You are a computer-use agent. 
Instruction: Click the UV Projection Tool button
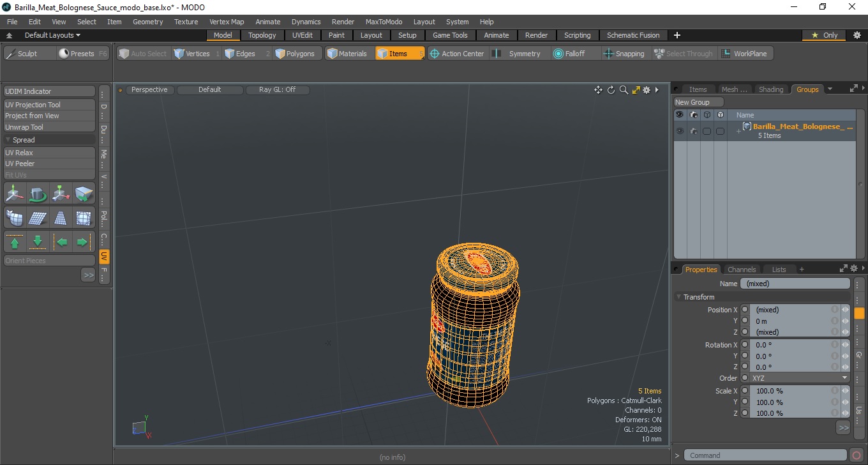coord(50,105)
